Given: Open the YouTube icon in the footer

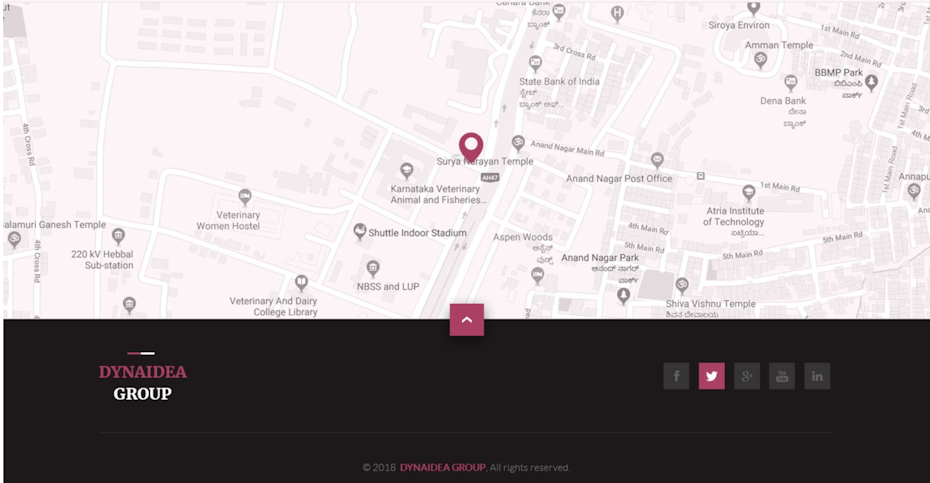Looking at the screenshot, I should tap(782, 376).
